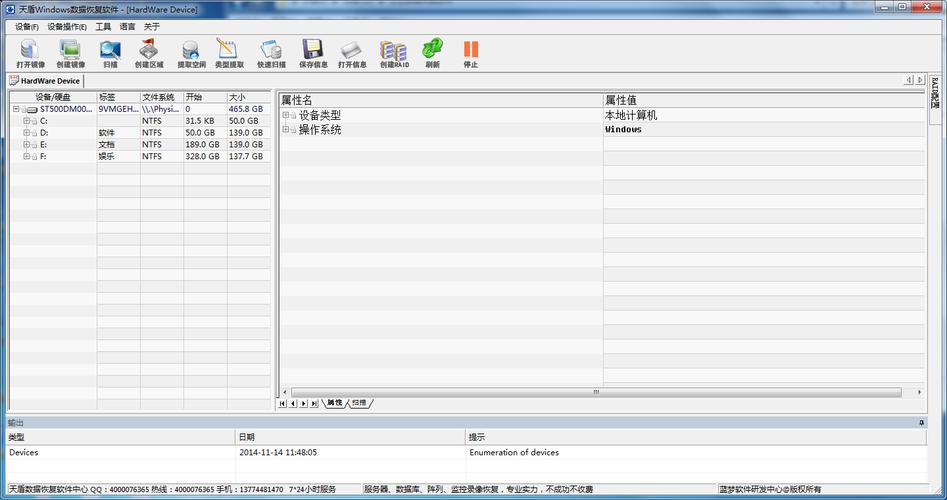
Task: Open the 工具 menu
Action: (103, 27)
